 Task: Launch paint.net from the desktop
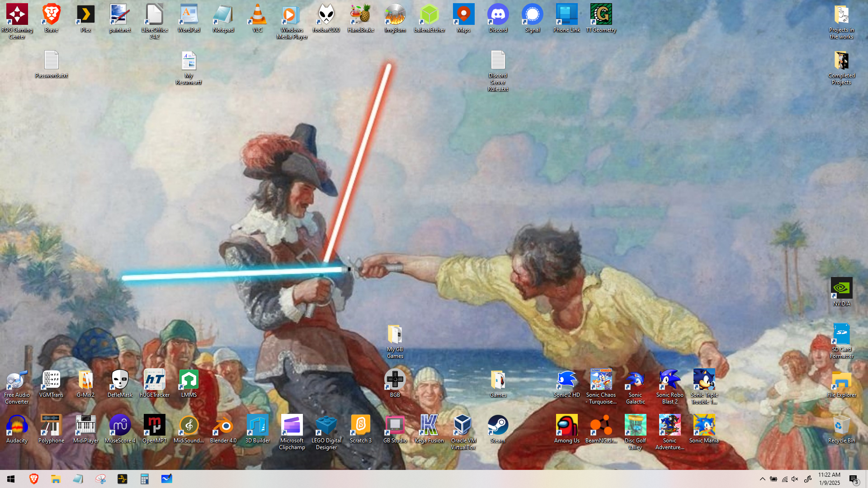click(x=120, y=18)
